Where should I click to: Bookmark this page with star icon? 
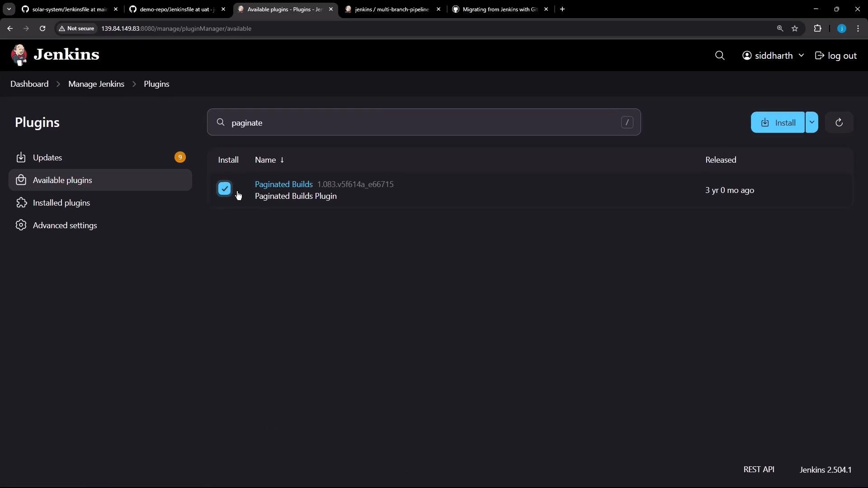pyautogui.click(x=795, y=28)
